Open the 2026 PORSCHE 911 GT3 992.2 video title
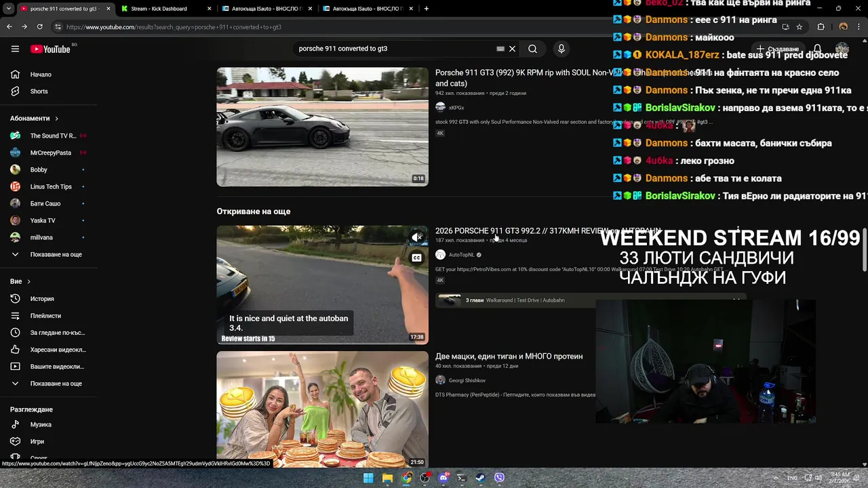This screenshot has height=488, width=868. tap(548, 231)
